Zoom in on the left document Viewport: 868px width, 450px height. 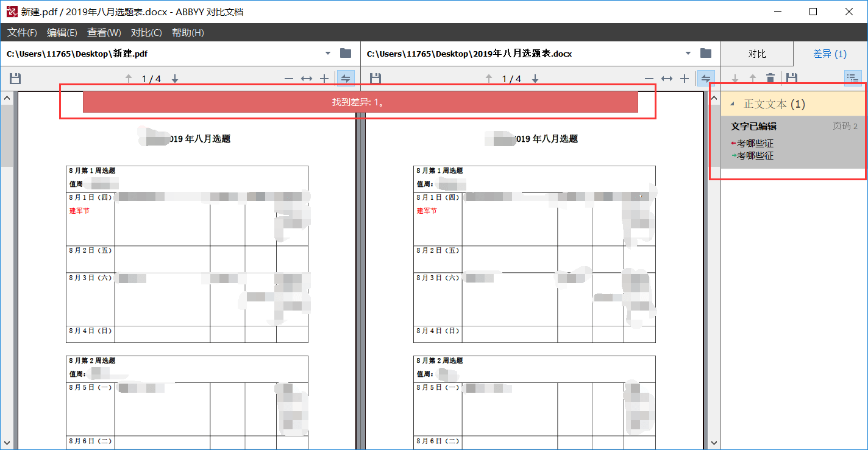[324, 79]
